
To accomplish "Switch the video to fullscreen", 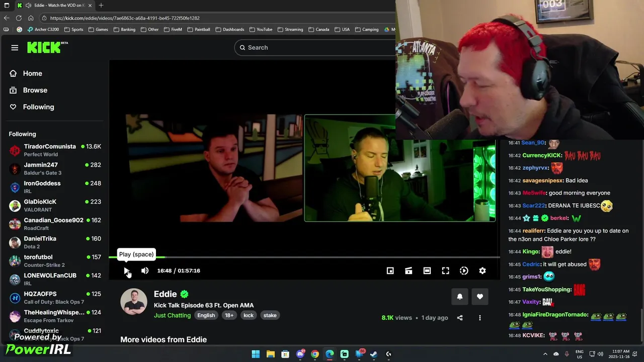I will [445, 270].
